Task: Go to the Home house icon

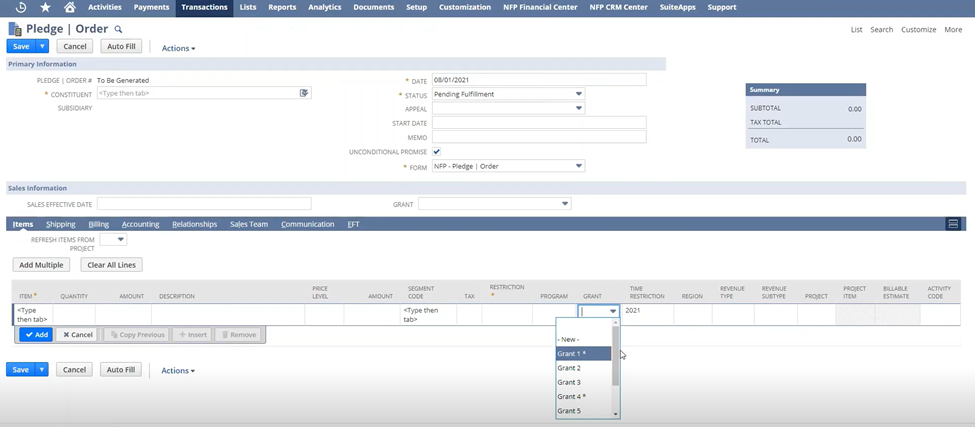Action: [x=70, y=7]
